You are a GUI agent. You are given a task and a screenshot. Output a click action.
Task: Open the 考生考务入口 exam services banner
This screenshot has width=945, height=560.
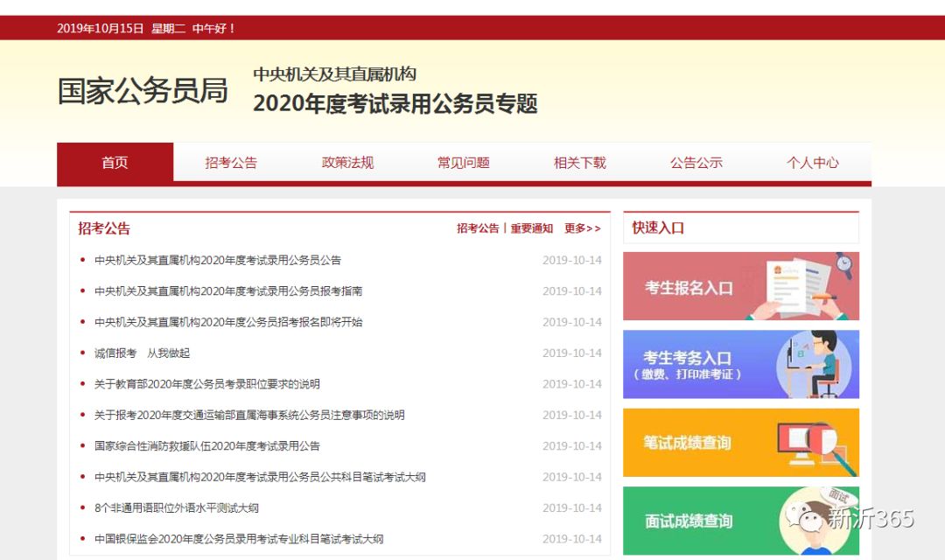click(x=740, y=364)
